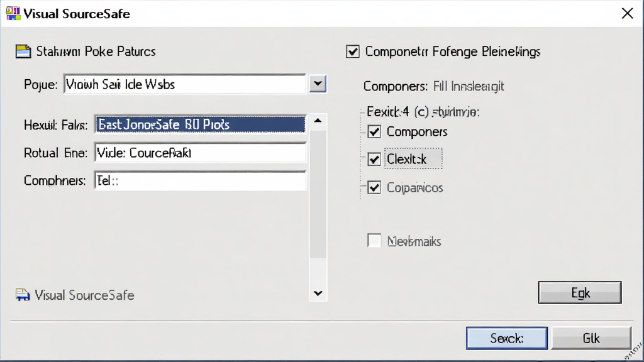Viewport: 644px width, 362px height.
Task: Click the Visual SourceSafe icon at bottom left
Action: click(23, 295)
